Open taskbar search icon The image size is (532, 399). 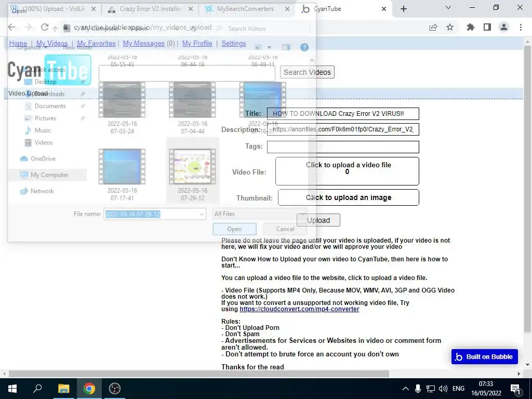pyautogui.click(x=37, y=389)
